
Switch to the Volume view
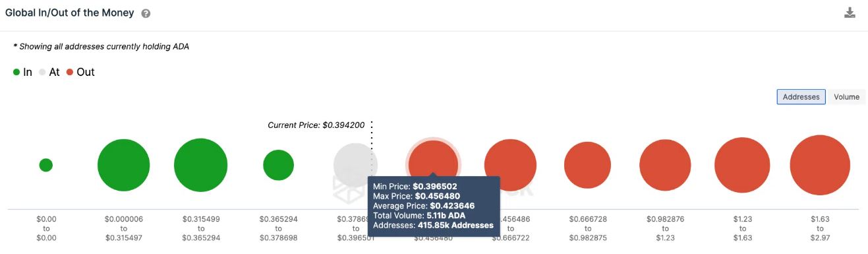[x=846, y=97]
